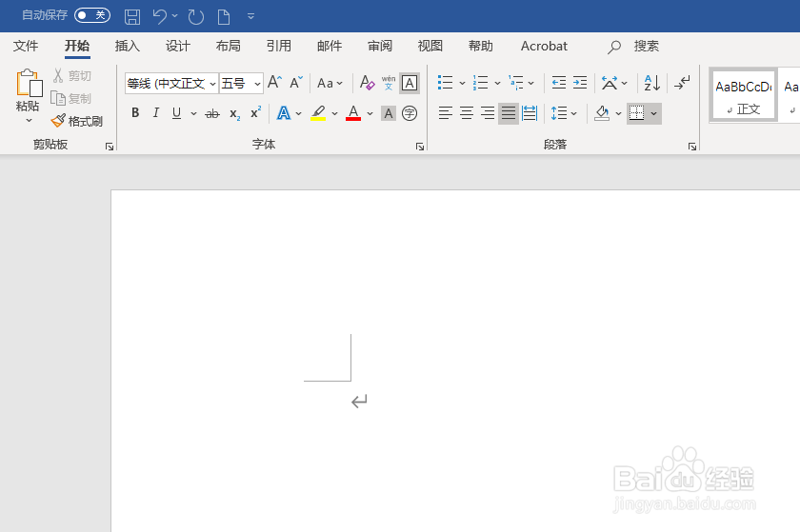Toggle the AutoSave switch
The image size is (800, 532).
click(92, 15)
